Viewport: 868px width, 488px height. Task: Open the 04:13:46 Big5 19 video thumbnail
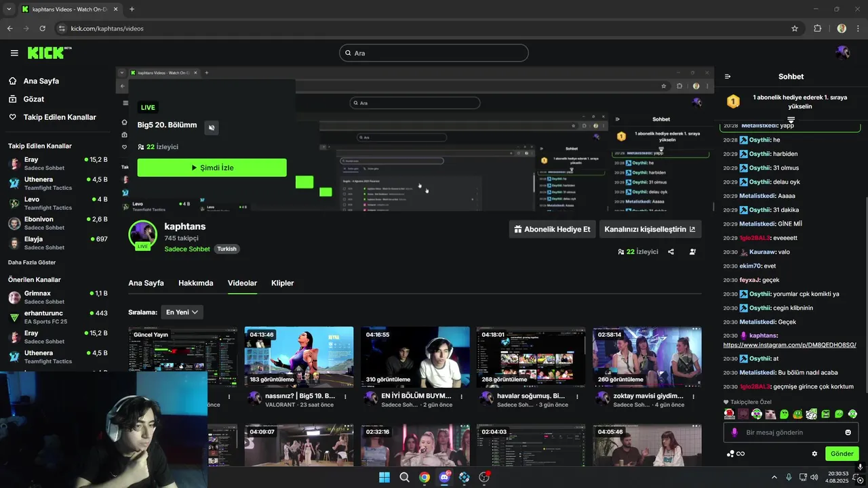[x=299, y=357]
